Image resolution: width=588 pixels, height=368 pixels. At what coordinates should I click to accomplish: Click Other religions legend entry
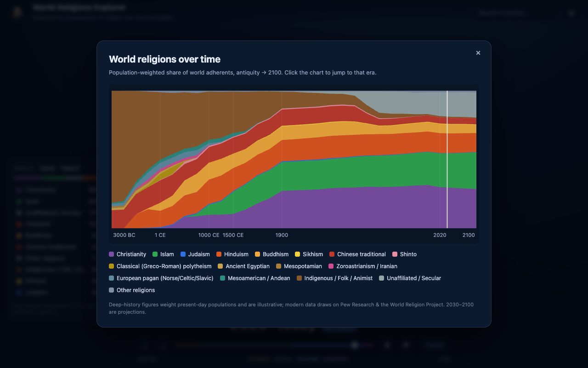pyautogui.click(x=132, y=290)
